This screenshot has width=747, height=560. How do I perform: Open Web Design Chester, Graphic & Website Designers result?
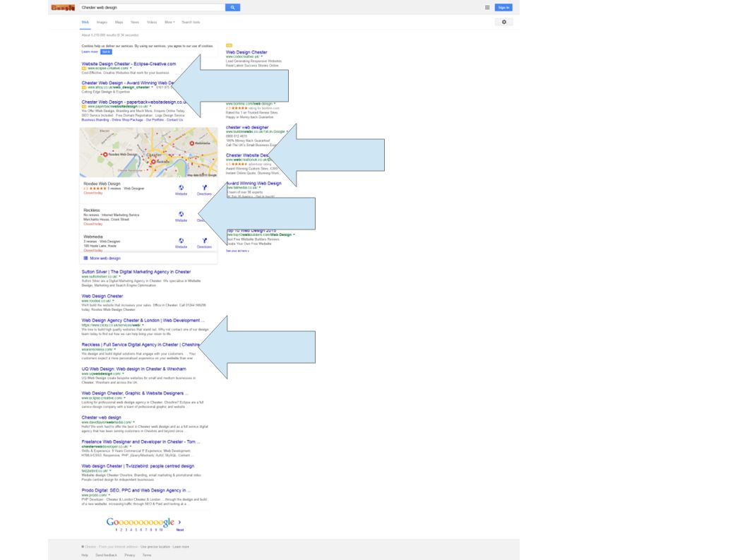pyautogui.click(x=135, y=393)
